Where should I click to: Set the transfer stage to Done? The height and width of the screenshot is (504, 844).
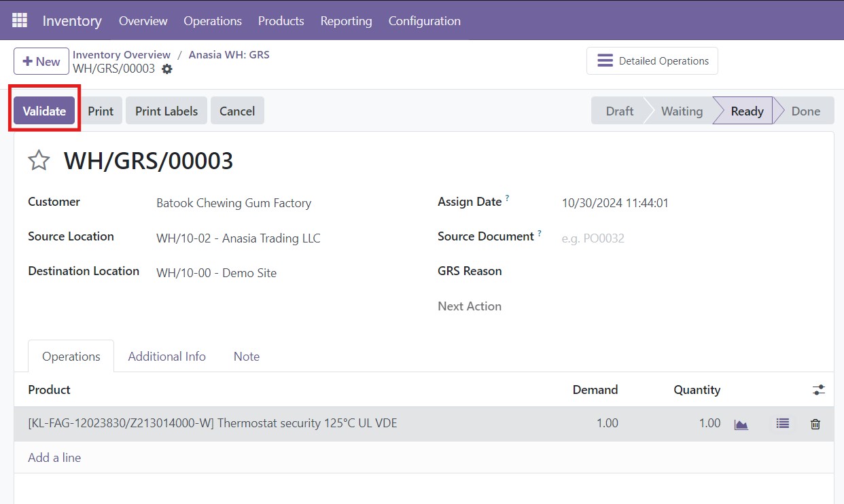[805, 110]
